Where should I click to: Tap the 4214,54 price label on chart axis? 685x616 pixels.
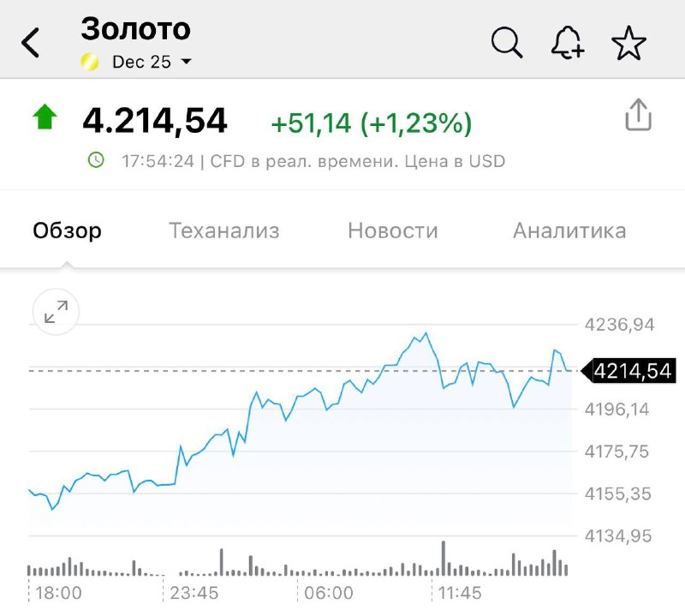pos(632,371)
